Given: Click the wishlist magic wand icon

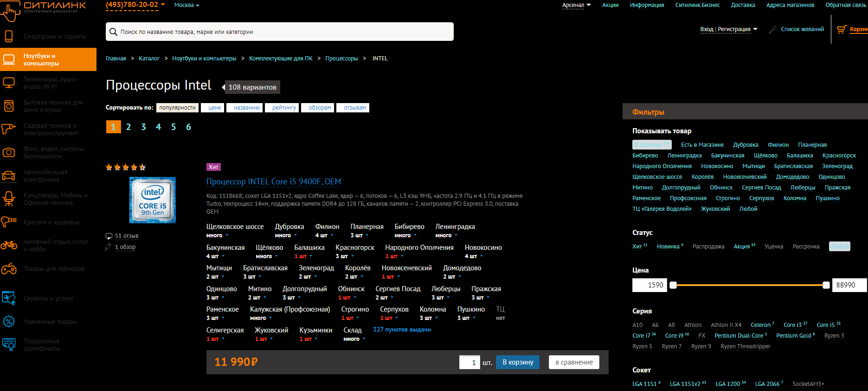Looking at the screenshot, I should tap(773, 29).
